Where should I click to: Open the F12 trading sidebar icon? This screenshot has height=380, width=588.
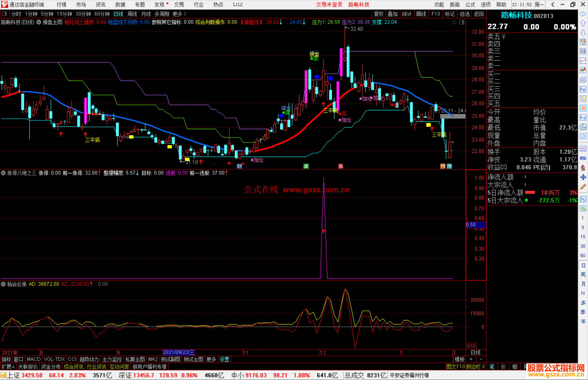[583, 118]
